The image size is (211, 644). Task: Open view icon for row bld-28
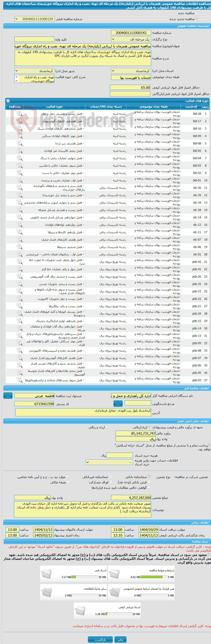19,114
